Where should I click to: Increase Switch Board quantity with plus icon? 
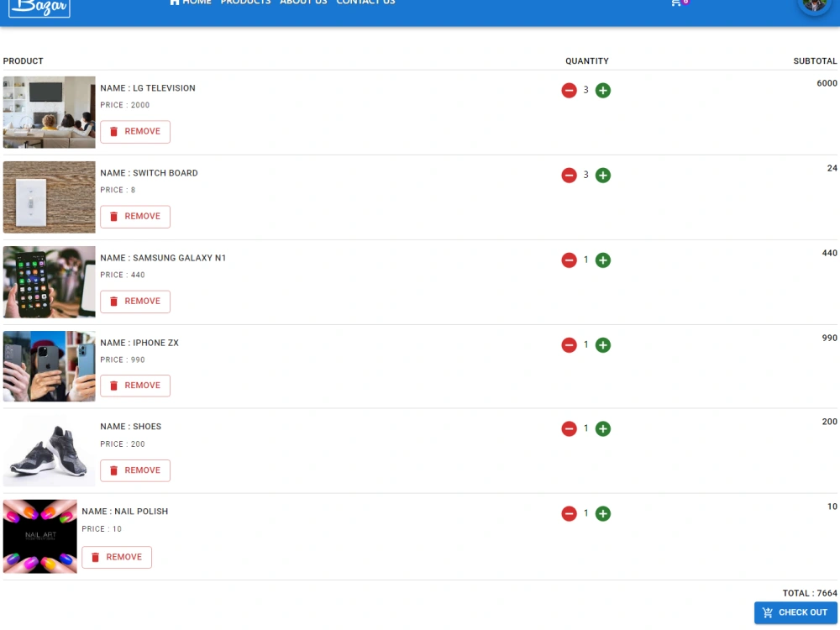coord(602,176)
